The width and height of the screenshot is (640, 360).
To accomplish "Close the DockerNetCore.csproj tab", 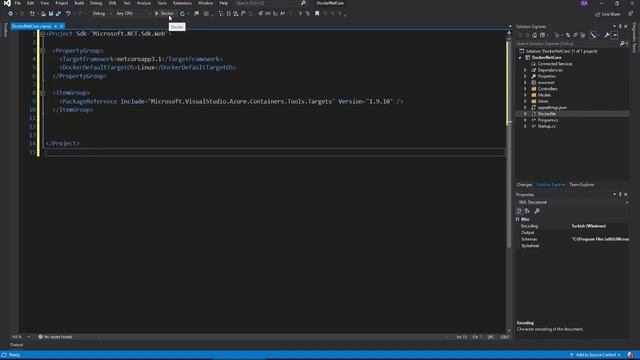I will coord(62,26).
